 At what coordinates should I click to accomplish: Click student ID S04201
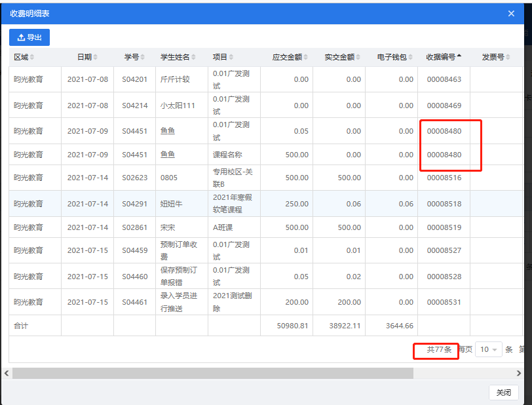(135, 79)
